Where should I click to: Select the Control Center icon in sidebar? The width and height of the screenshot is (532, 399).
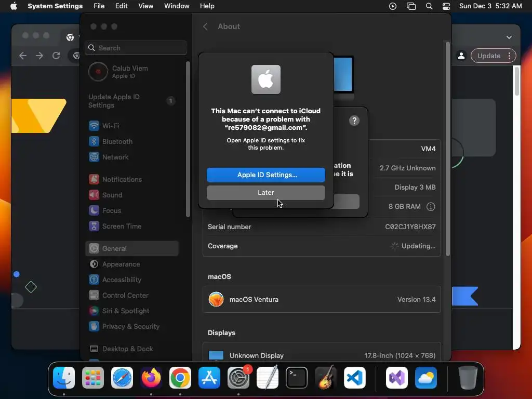[x=94, y=296]
